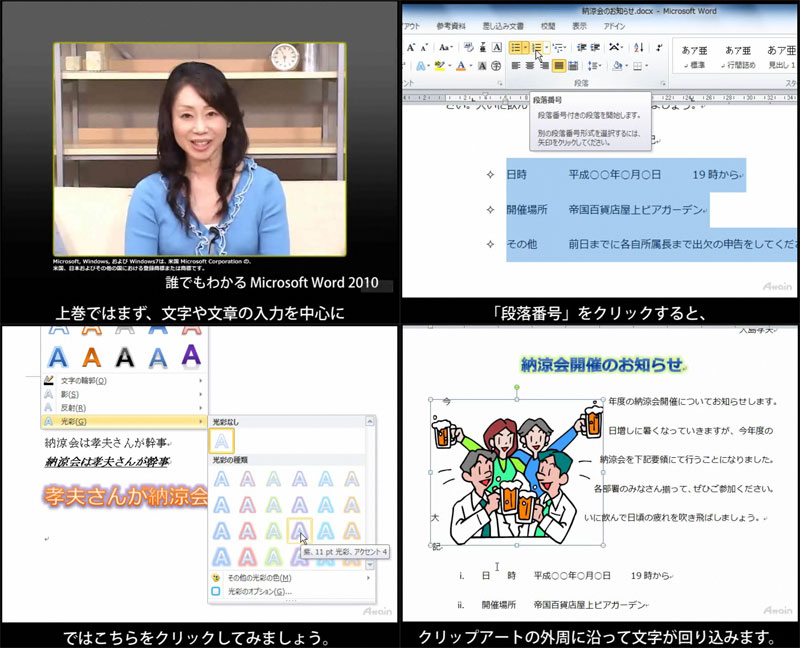Open the 反射(R) reflection menu item
This screenshot has height=648, width=800.
click(124, 408)
